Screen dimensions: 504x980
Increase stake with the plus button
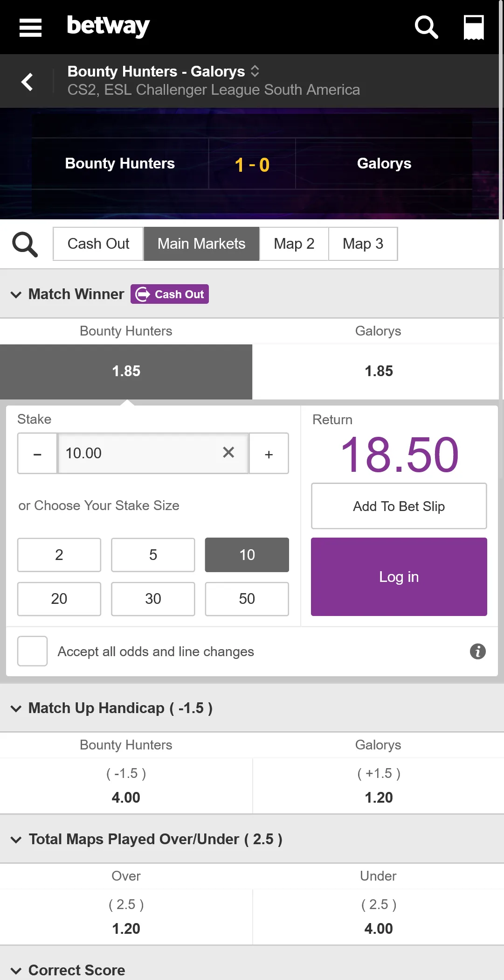tap(269, 454)
